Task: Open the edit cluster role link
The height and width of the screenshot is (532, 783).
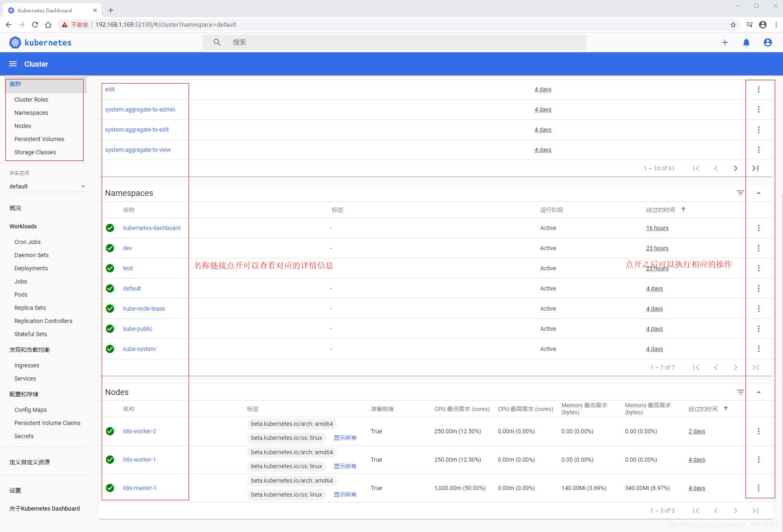Action: [x=110, y=89]
